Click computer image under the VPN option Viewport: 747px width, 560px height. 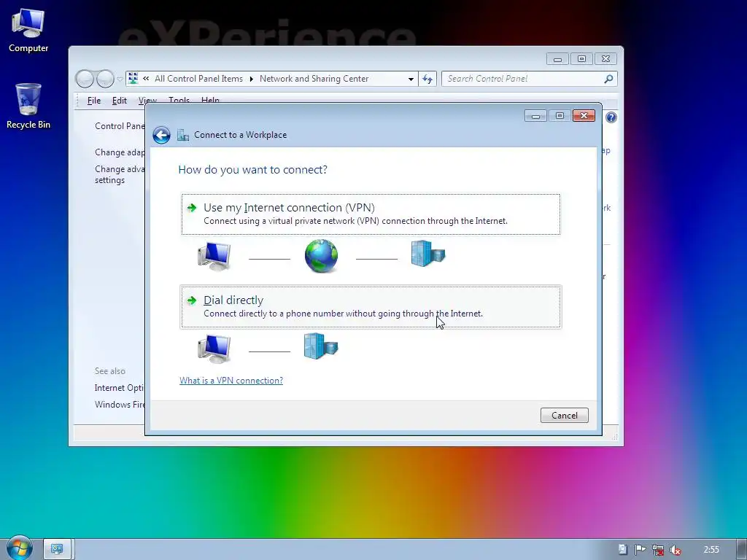pos(214,256)
